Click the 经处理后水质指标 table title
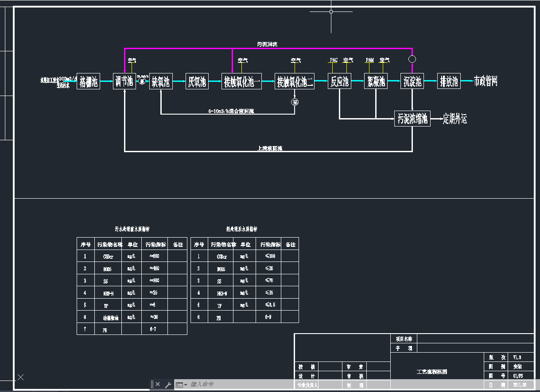The image size is (540, 392). tap(242, 229)
